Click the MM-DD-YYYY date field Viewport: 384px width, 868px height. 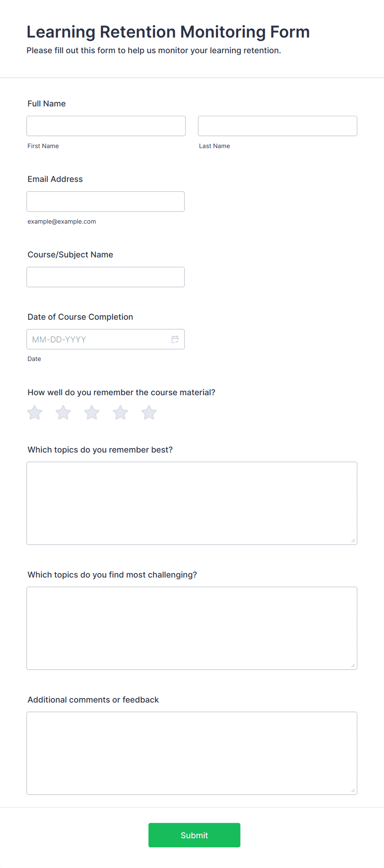click(x=106, y=339)
